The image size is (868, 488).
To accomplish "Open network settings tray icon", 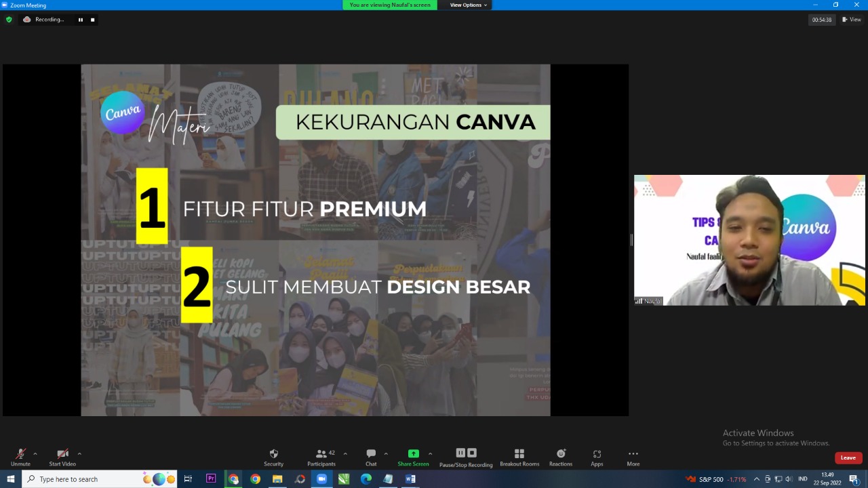I will 778,479.
